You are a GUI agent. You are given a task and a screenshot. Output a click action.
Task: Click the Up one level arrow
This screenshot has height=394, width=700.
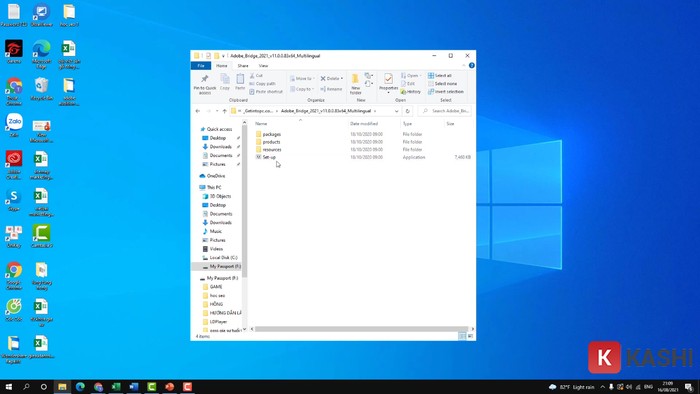click(225, 111)
